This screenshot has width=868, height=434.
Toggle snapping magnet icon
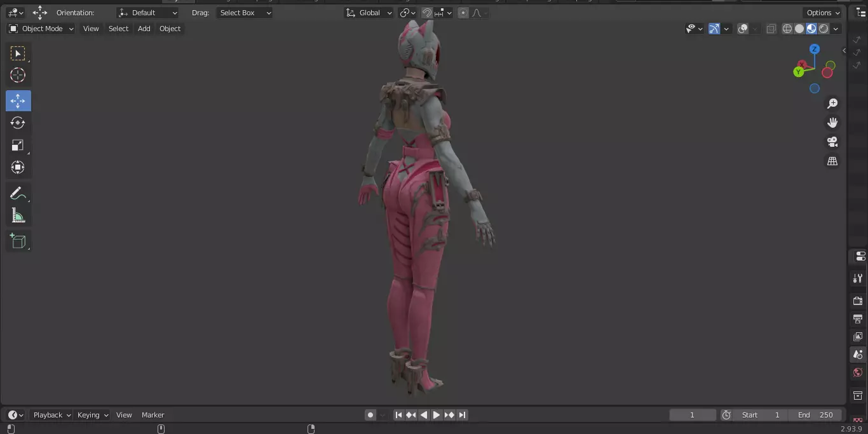coord(427,13)
